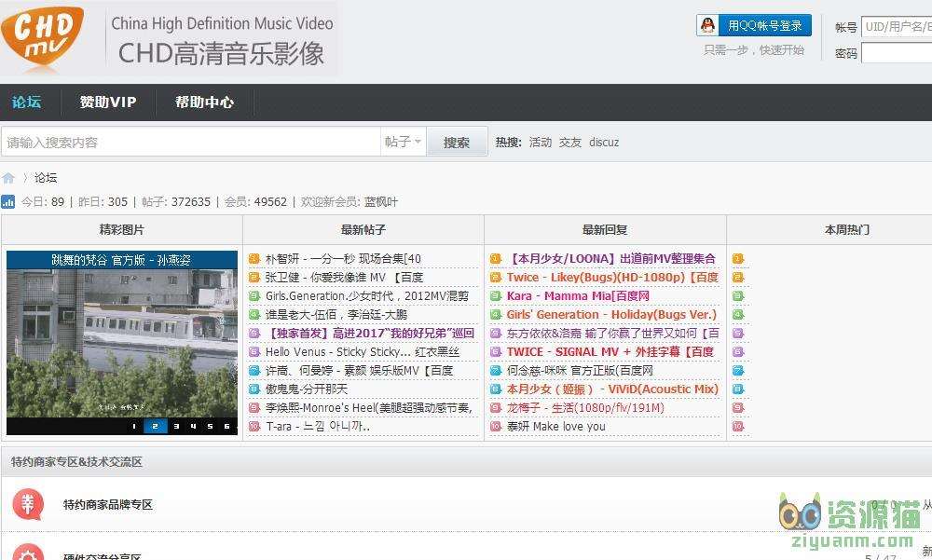Viewport: 932px width, 560px height.
Task: Open post 许嵩、何曼婷 - 素颜 娱乐版MV
Action: (x=359, y=370)
